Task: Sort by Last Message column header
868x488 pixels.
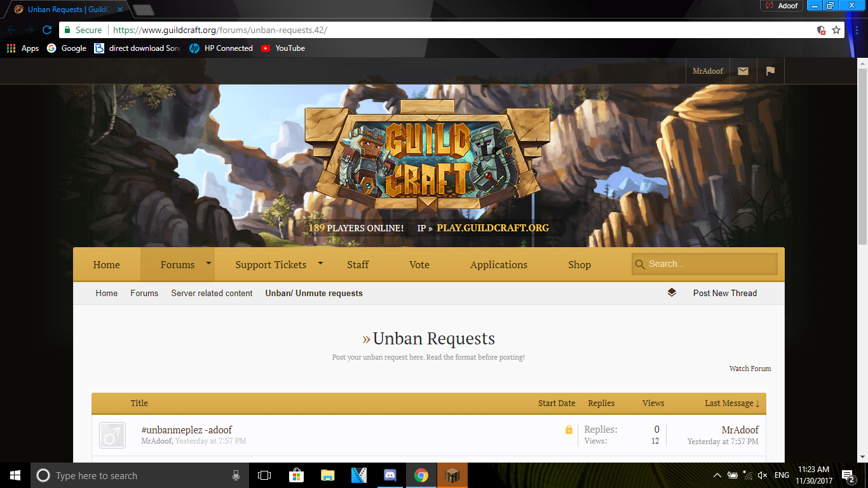Action: [732, 403]
